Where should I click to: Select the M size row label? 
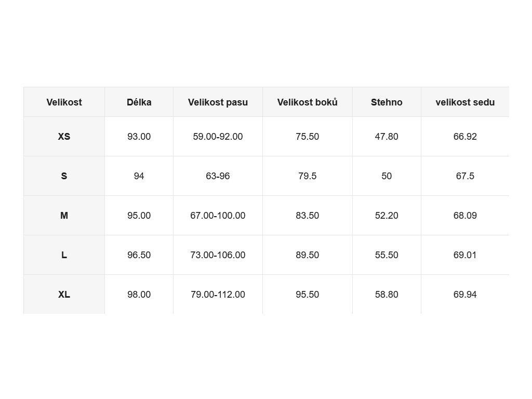(64, 216)
